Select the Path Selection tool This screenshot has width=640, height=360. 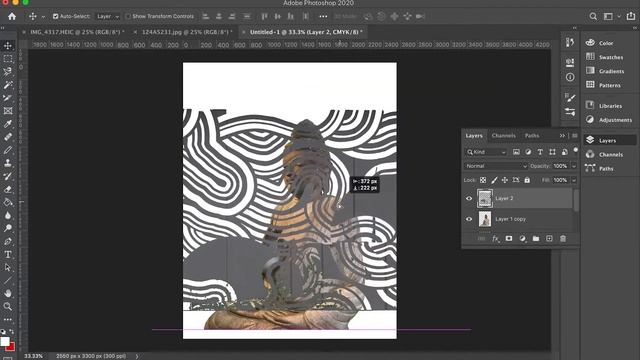(x=8, y=268)
